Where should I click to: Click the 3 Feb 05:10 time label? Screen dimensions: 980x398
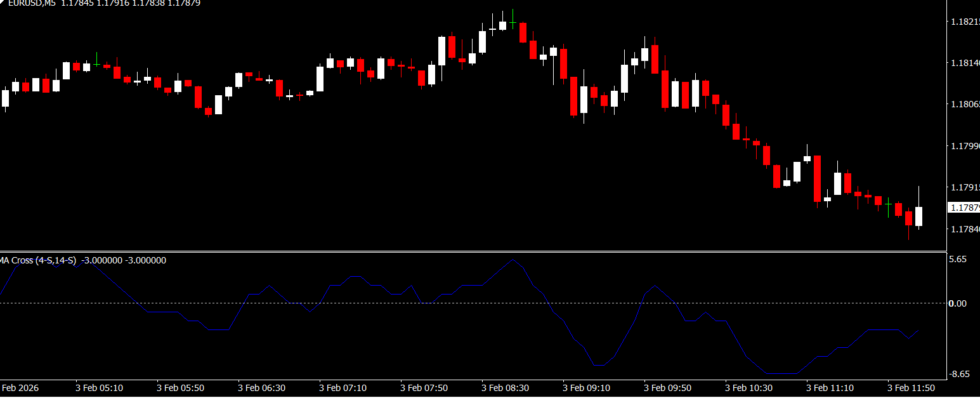point(99,387)
